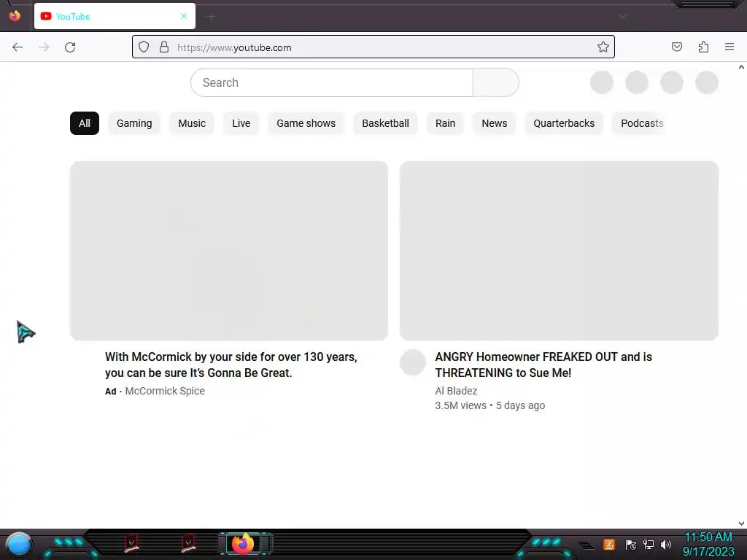Expand the list all tabs chevron
This screenshot has height=560, width=747.
tap(623, 16)
